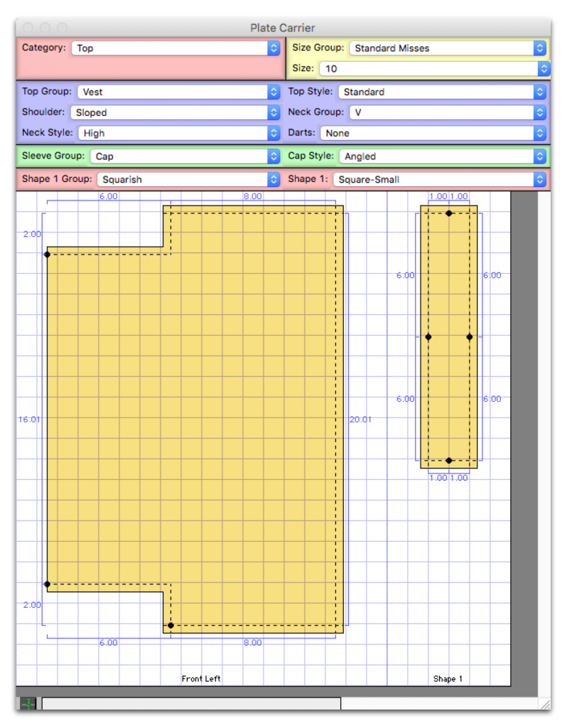567x728 pixels.
Task: Click the horizontal scrollbar at the bottom
Action: [x=190, y=704]
